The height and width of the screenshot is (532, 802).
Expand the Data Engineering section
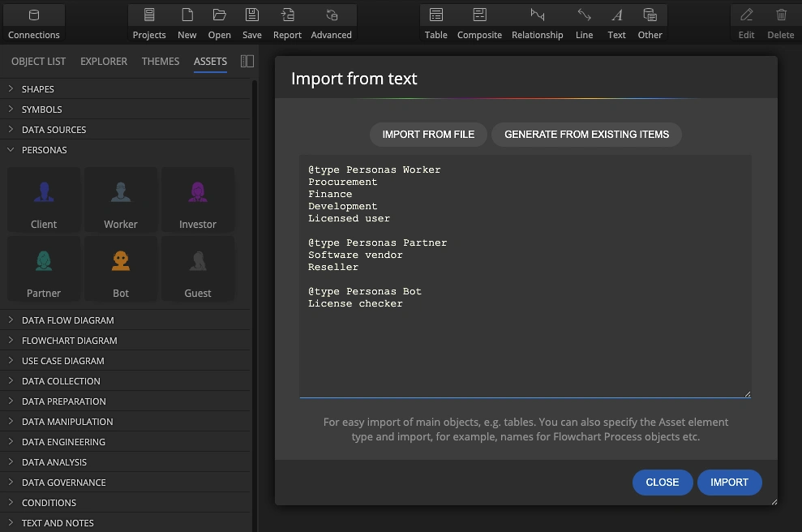pos(126,442)
